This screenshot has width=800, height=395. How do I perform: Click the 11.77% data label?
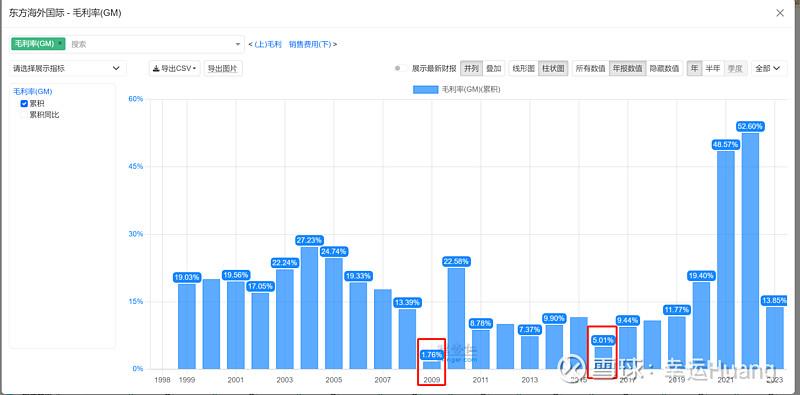click(x=677, y=310)
